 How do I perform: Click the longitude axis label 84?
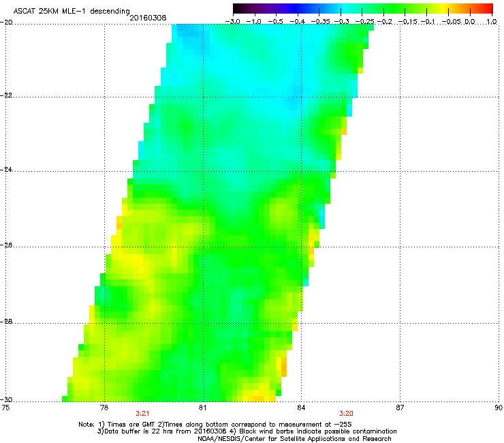301,408
